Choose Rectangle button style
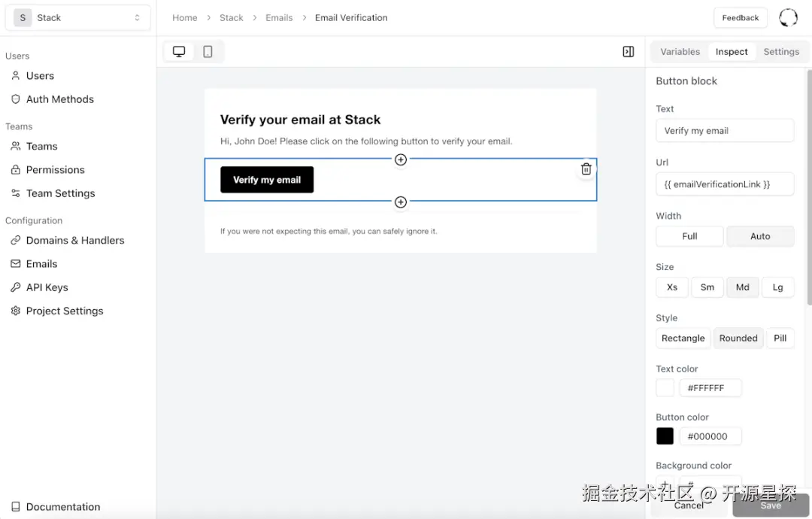Image resolution: width=812 pixels, height=519 pixels. [x=683, y=338]
